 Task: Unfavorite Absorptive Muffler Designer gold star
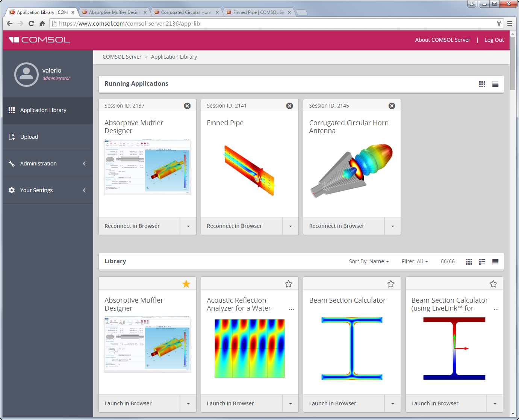[x=186, y=284]
